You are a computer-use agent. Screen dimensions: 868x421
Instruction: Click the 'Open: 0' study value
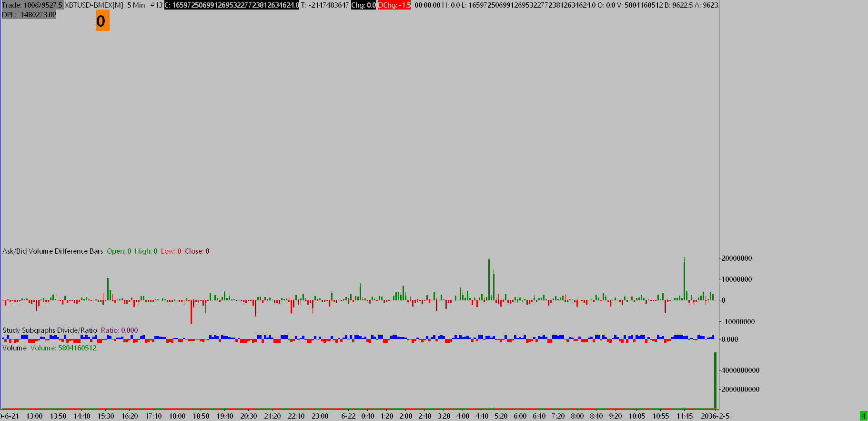(x=119, y=251)
